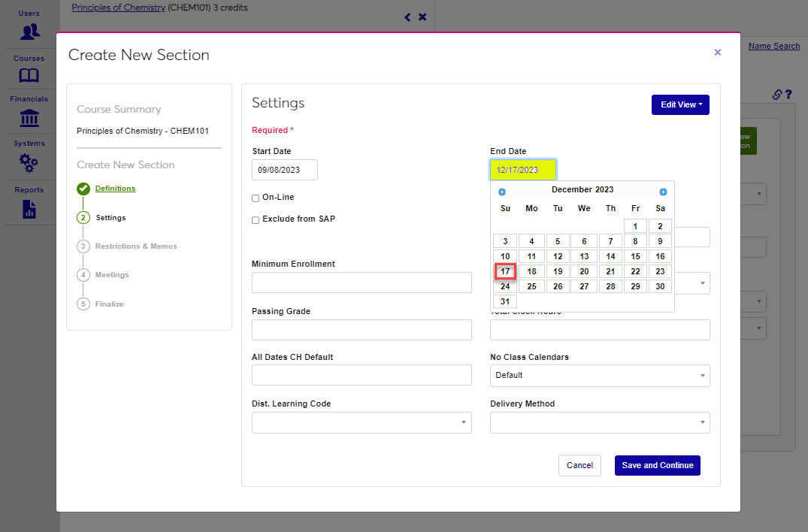Open the Edit View dropdown
808x532 pixels.
[x=680, y=105]
